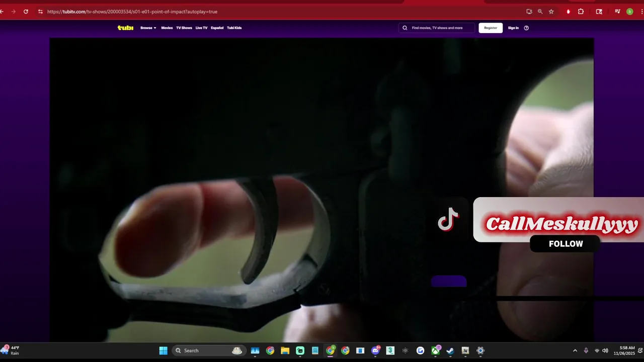
Task: Click the zoom magnifier icon in address bar
Action: [540, 12]
